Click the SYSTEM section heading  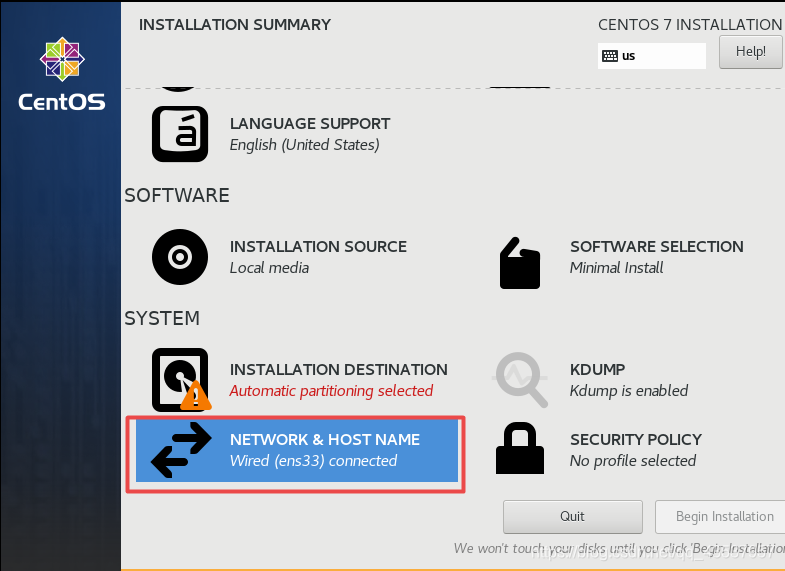point(162,318)
